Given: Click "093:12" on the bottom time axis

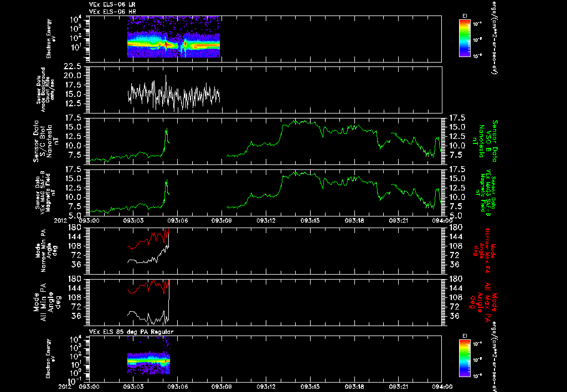Looking at the screenshot, I should coord(266,386).
